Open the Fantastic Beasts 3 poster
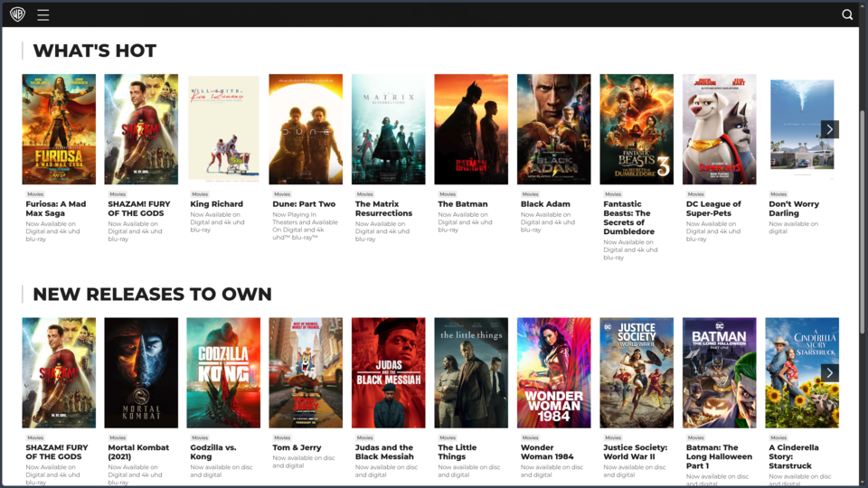The height and width of the screenshot is (488, 868). (637, 129)
